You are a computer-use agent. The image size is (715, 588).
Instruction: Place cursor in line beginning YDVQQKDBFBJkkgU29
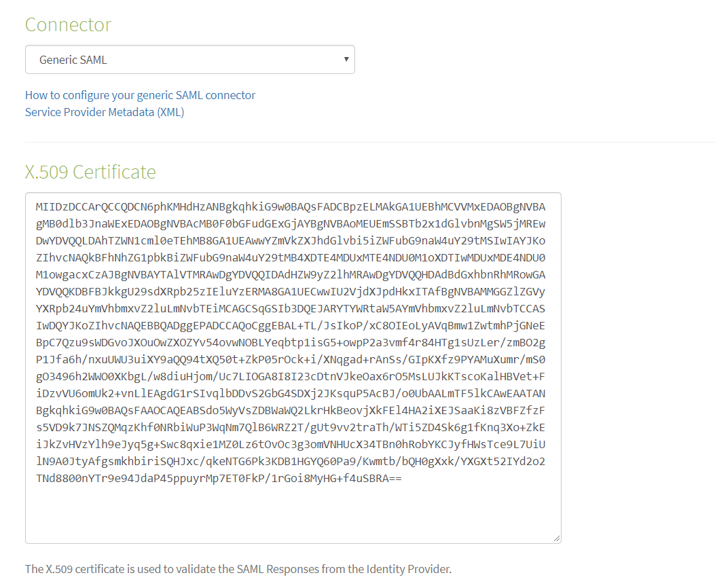pyautogui.click(x=291, y=292)
